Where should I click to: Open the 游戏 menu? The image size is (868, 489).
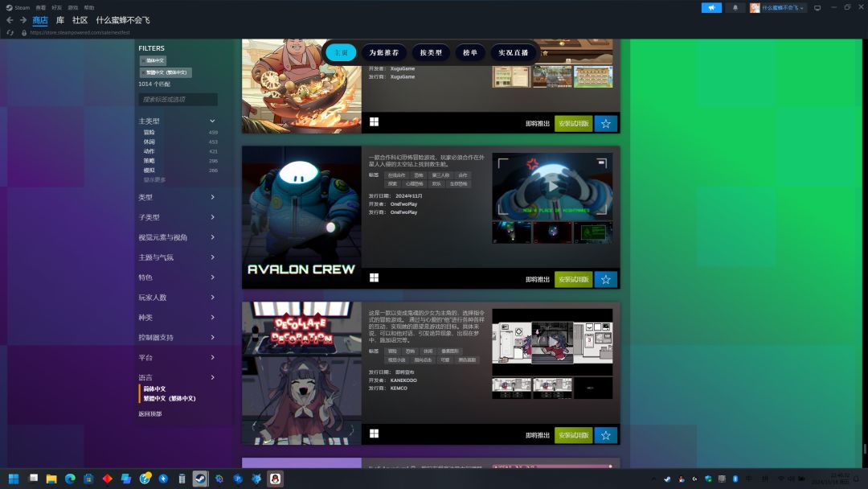(x=72, y=8)
